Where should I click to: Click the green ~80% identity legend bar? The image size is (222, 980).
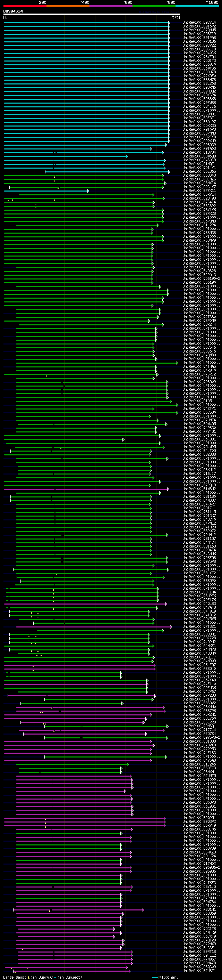154,7
